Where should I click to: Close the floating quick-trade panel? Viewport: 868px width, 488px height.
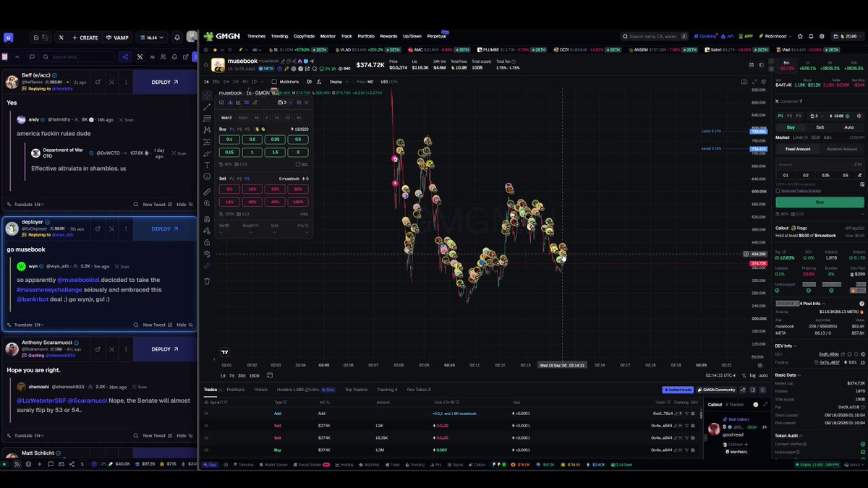[x=306, y=103]
